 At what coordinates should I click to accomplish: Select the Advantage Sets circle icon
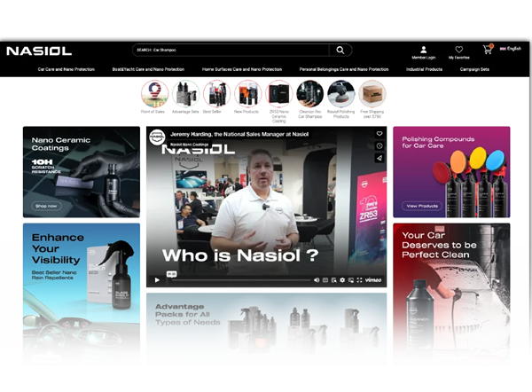pos(185,94)
